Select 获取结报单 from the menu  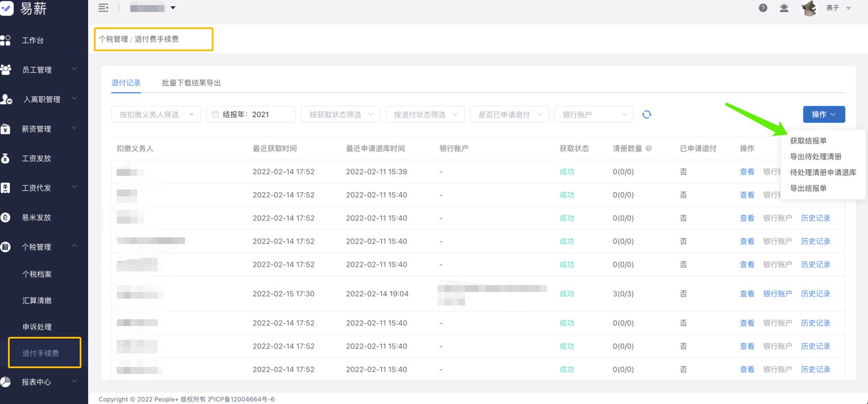point(808,141)
